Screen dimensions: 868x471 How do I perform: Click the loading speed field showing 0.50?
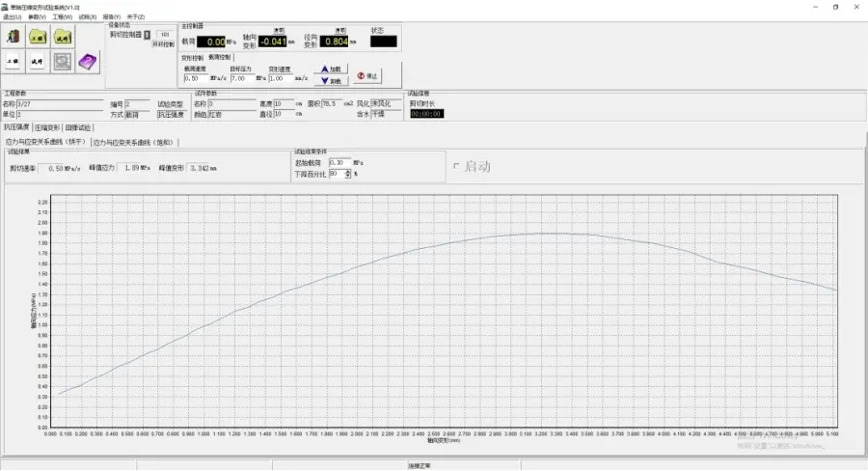coord(196,79)
